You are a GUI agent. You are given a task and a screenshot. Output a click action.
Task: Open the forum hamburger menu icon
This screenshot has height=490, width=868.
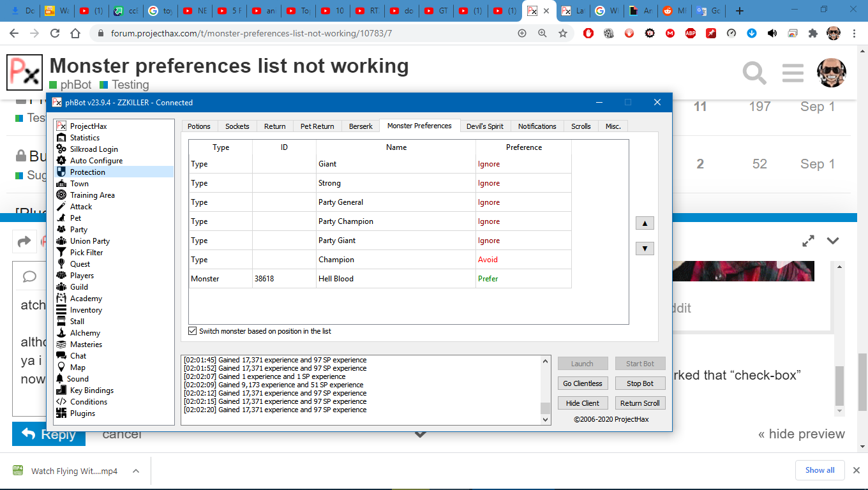(792, 73)
